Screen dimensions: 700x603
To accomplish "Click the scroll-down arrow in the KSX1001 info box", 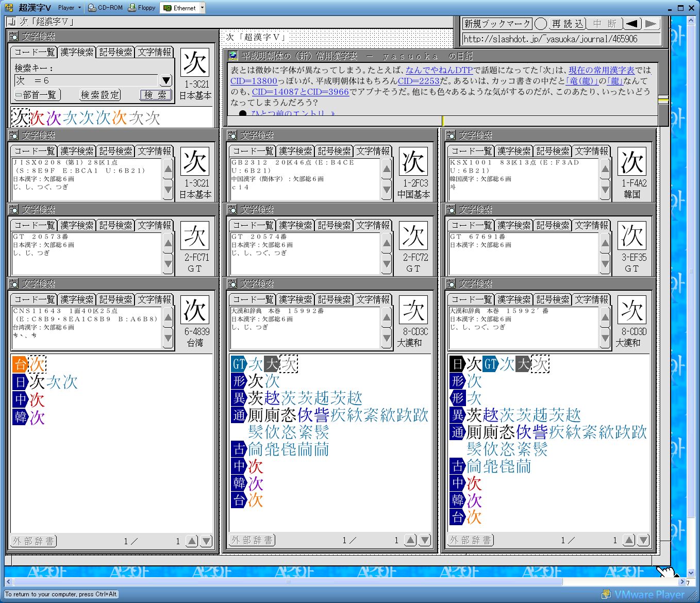I will pyautogui.click(x=605, y=190).
